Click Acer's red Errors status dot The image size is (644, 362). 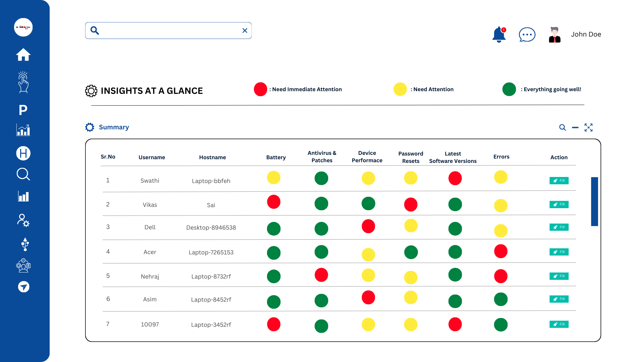pos(501,251)
